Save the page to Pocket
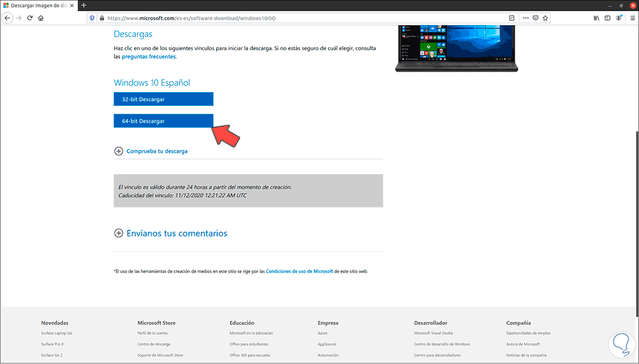Image resolution: width=639 pixels, height=364 pixels. pyautogui.click(x=535, y=18)
